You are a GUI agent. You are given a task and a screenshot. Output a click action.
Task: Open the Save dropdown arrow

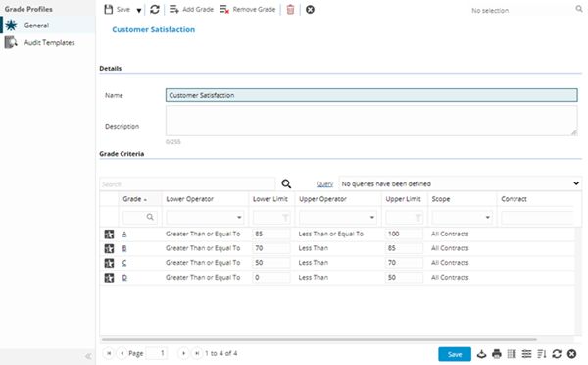139,10
